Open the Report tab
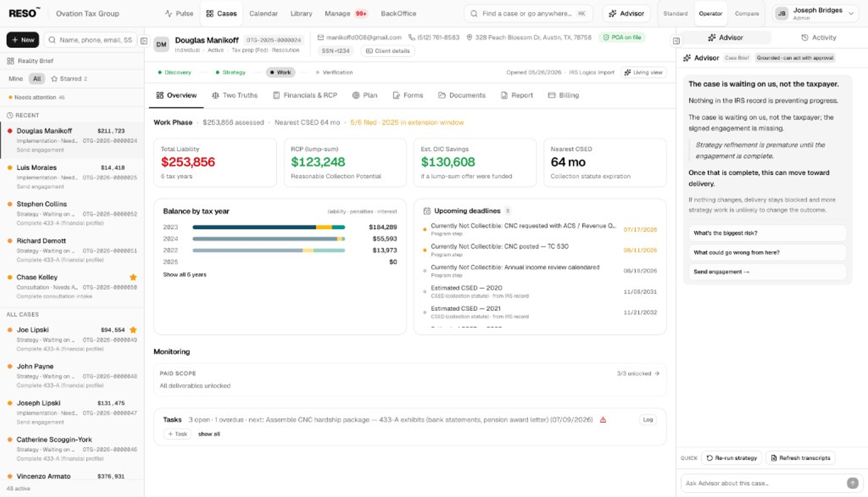The width and height of the screenshot is (868, 497). [516, 95]
